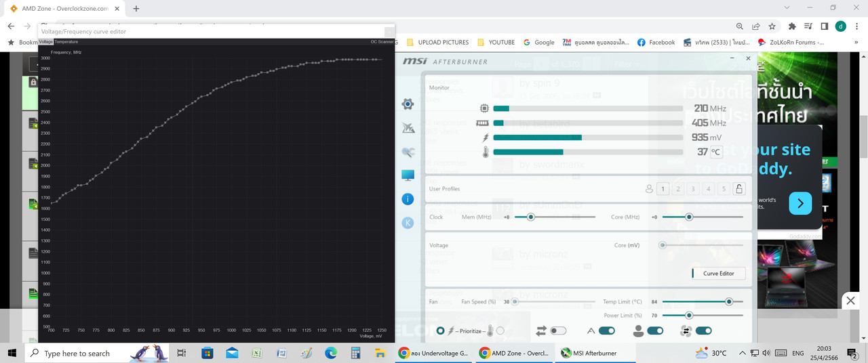This screenshot has height=363, width=868.
Task: Select user profile 5
Action: tap(724, 189)
